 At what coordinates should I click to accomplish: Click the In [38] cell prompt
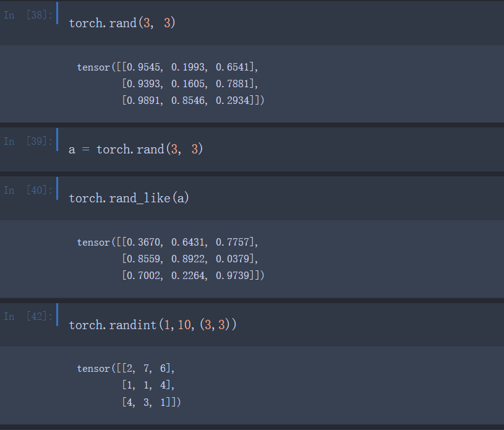28,14
